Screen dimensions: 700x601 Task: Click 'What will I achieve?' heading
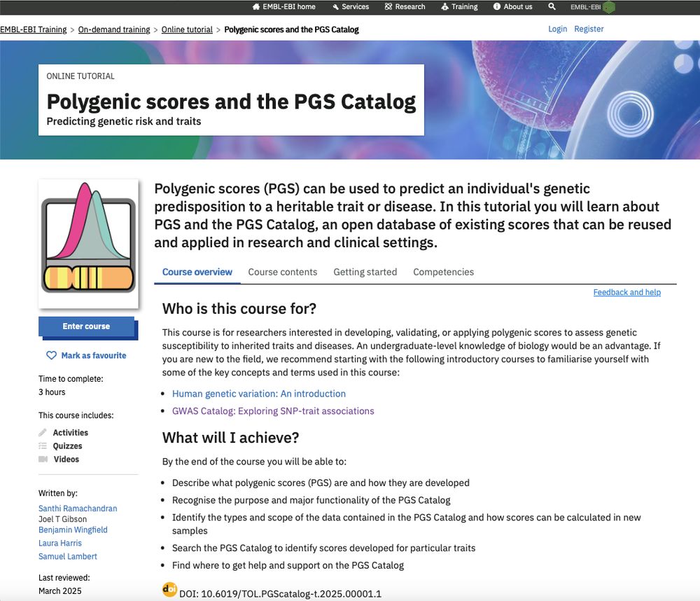pos(230,438)
